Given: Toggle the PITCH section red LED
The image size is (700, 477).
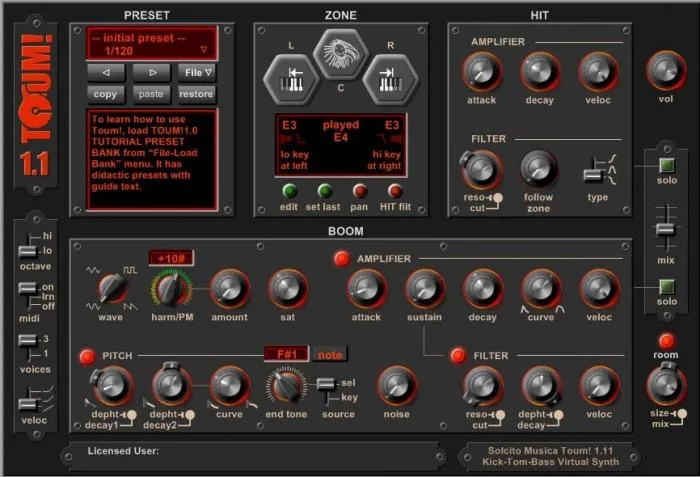Looking at the screenshot, I should [x=86, y=355].
